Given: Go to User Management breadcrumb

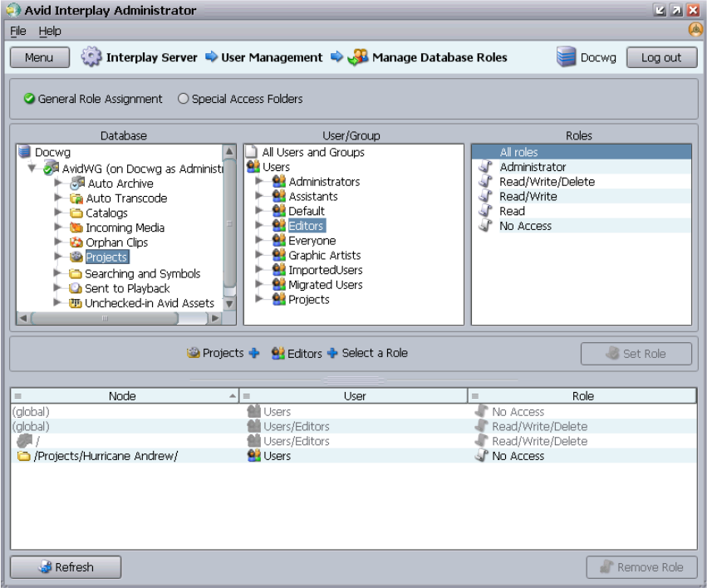Looking at the screenshot, I should click(272, 57).
